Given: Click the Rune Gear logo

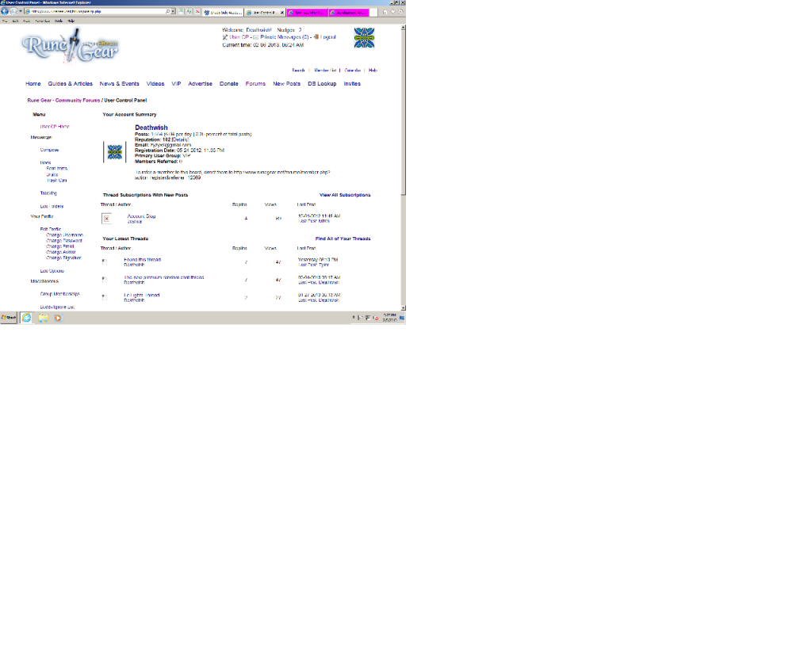Looking at the screenshot, I should 71,48.
